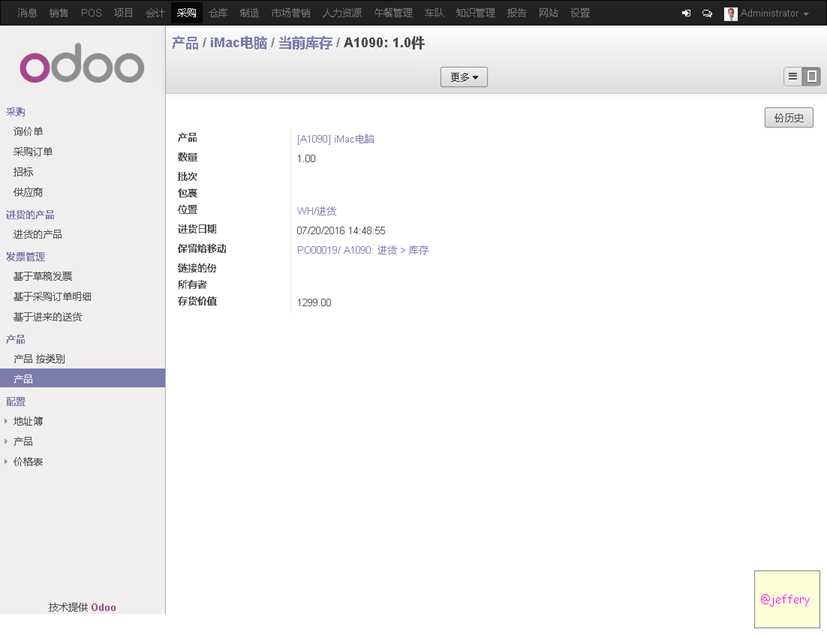Screen dimensions: 827x635
Task: Click the 采购 sidebar section header
Action: tap(15, 111)
